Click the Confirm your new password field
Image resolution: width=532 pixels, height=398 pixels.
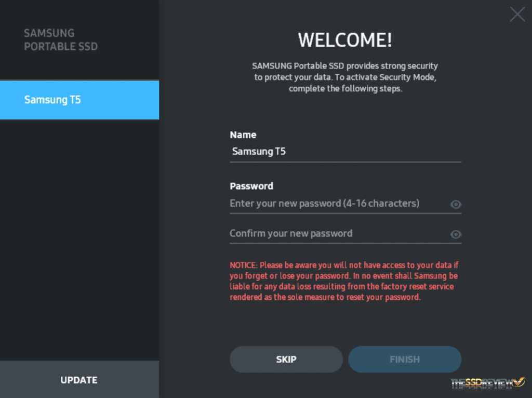[338, 233]
